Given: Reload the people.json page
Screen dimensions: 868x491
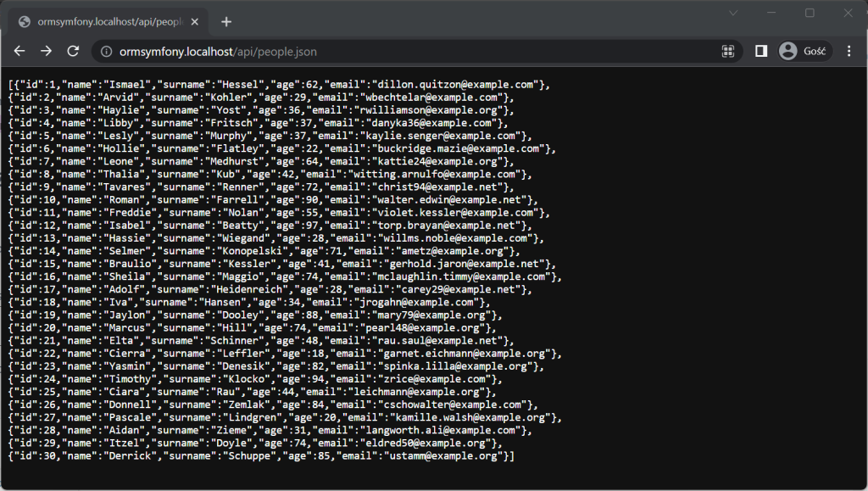Looking at the screenshot, I should (x=73, y=51).
